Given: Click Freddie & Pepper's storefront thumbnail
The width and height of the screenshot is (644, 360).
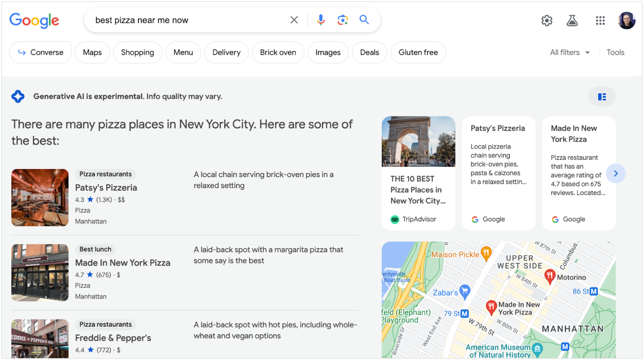Looking at the screenshot, I should (40, 339).
